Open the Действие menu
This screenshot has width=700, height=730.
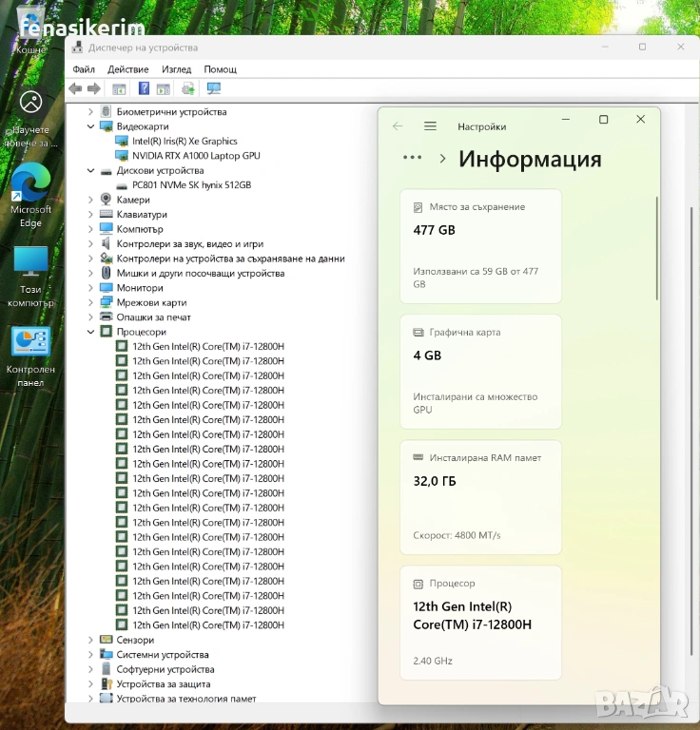[x=127, y=69]
